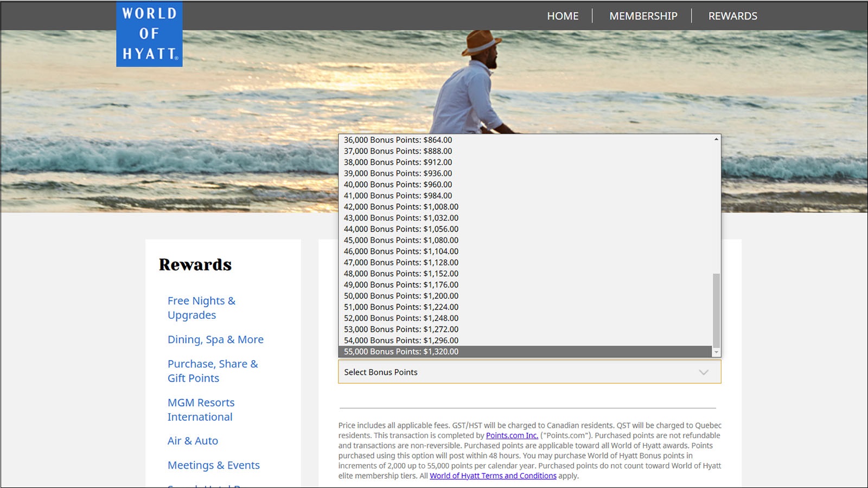Select 53,000 Bonus Points: $1,272.00
868x488 pixels.
tap(525, 329)
